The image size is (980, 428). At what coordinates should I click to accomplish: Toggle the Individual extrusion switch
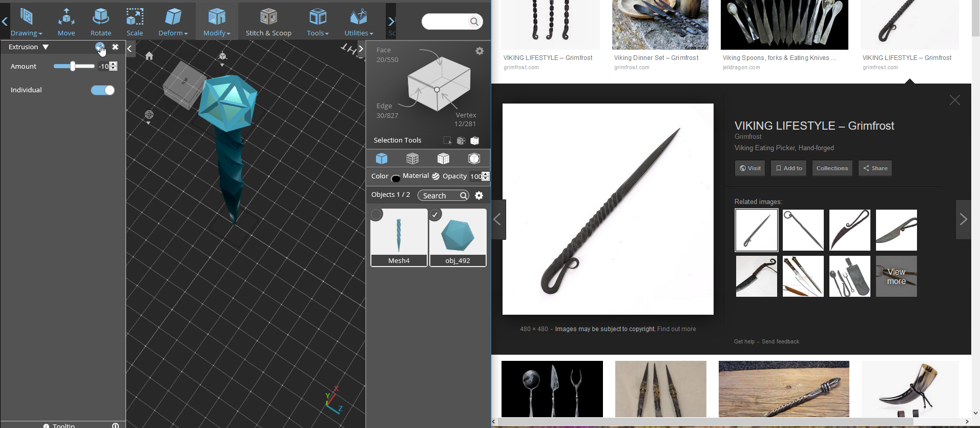[103, 90]
